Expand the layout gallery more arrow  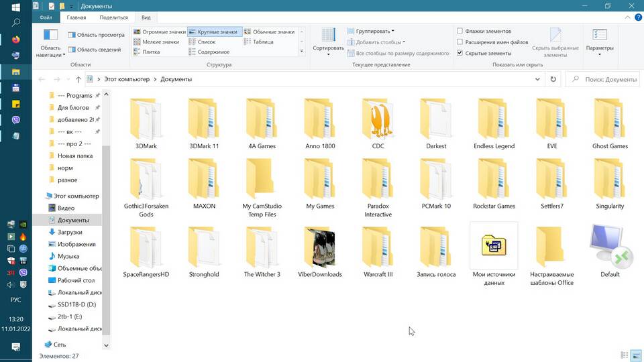click(302, 52)
